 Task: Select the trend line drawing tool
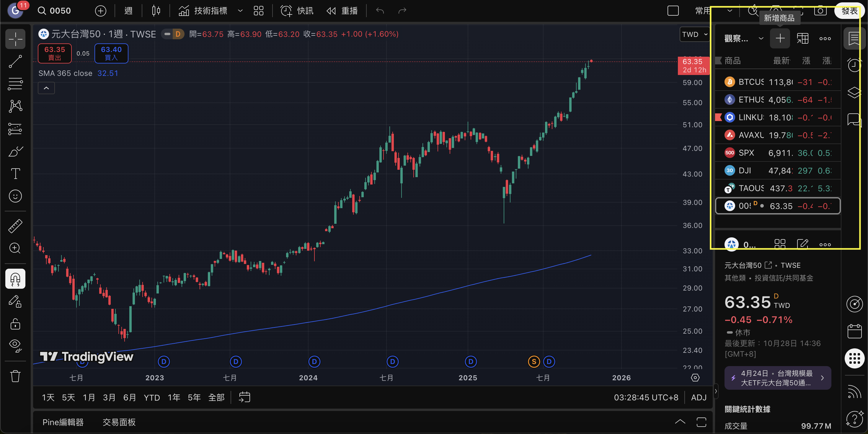[x=15, y=62]
